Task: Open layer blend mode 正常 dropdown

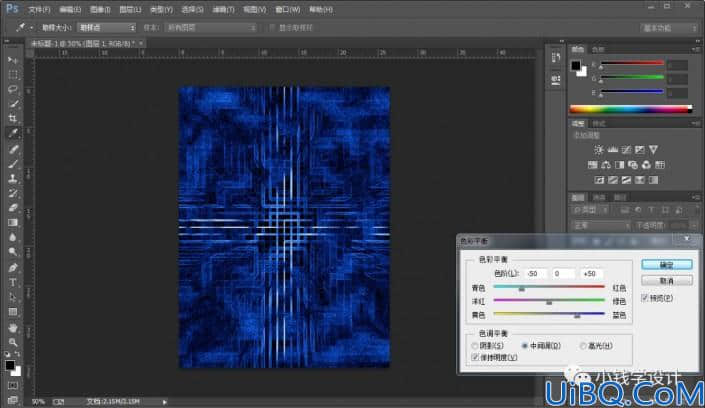Action: point(601,225)
